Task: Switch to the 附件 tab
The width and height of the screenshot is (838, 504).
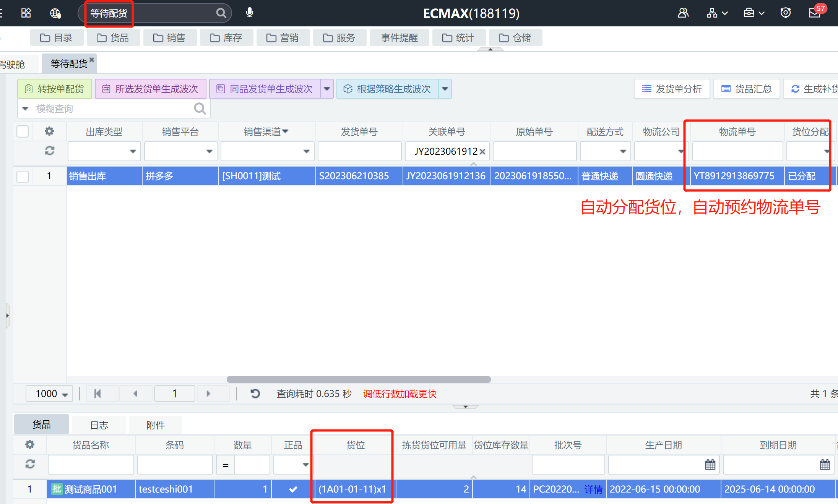Action: pos(156,425)
